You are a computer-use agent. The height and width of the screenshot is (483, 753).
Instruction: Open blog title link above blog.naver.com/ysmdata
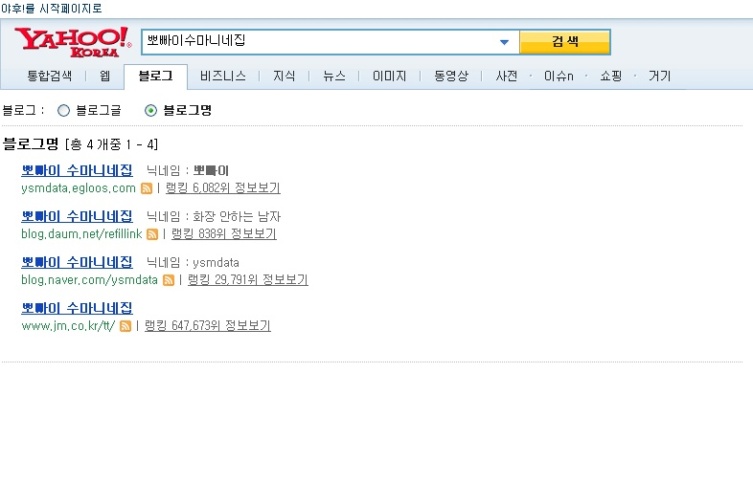coord(77,263)
